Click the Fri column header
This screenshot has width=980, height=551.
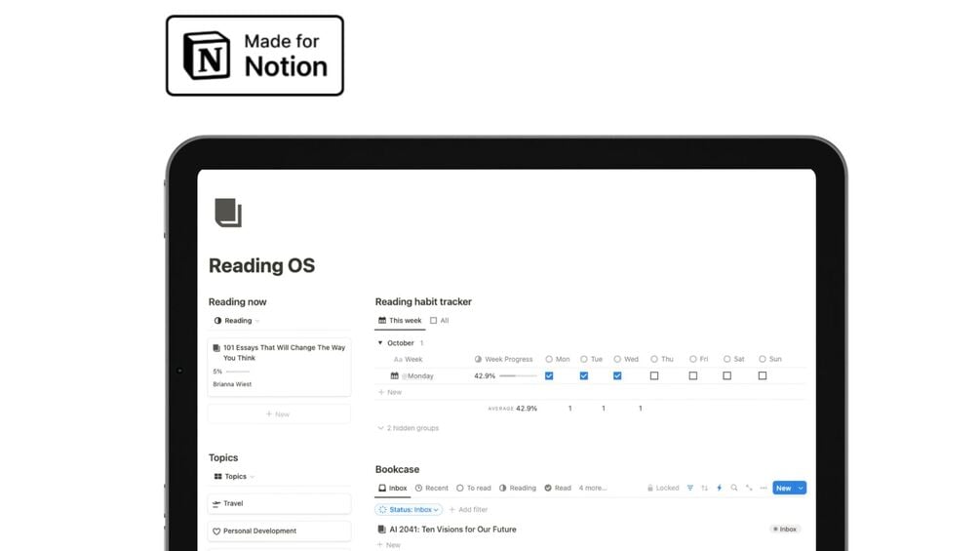click(699, 359)
